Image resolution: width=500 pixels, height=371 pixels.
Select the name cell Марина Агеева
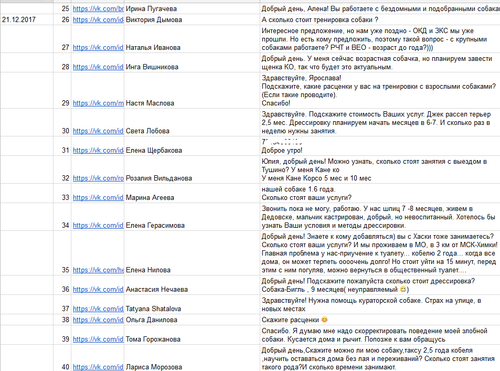click(x=192, y=193)
